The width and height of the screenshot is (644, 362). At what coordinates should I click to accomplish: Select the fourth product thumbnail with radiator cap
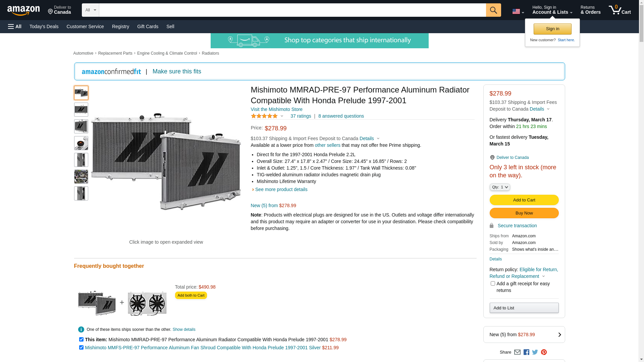pos(81,143)
